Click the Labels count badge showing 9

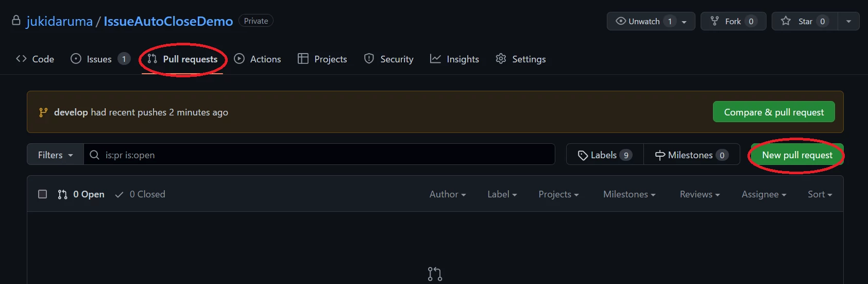626,155
